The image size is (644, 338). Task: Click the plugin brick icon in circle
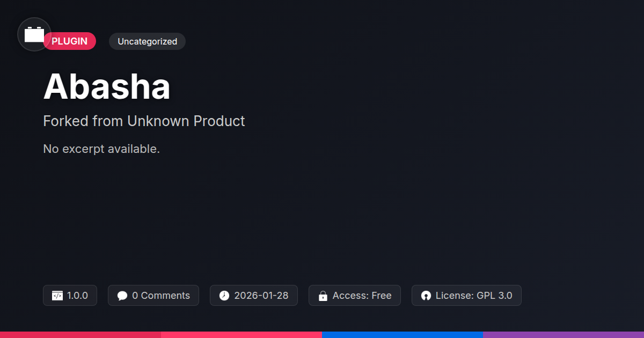(x=34, y=34)
